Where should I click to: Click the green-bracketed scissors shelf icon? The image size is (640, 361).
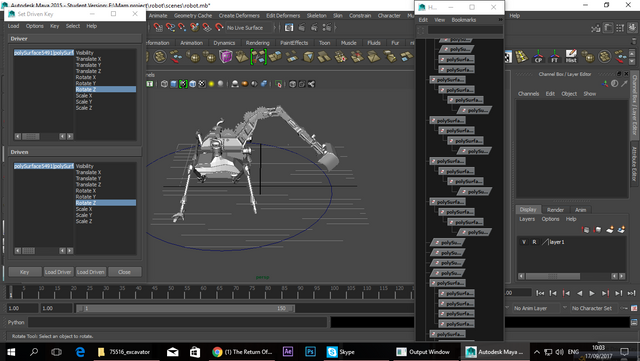pyautogui.click(x=258, y=56)
